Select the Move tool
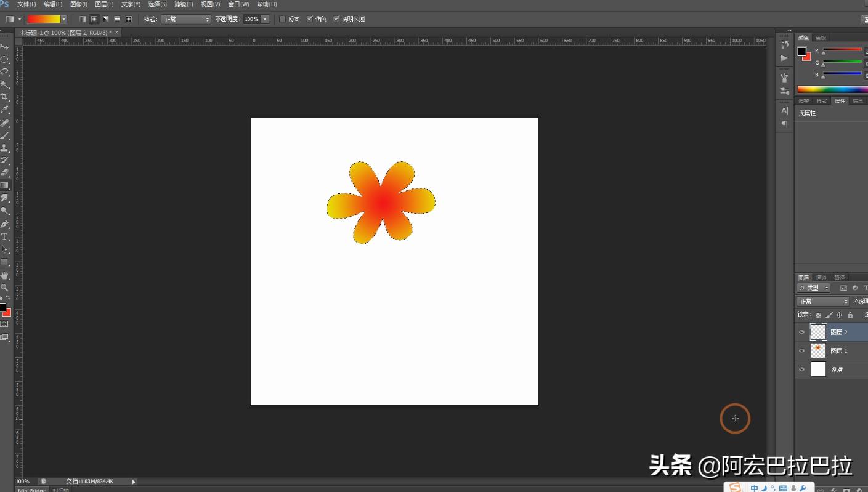Viewport: 868px width, 492px height. (5, 46)
